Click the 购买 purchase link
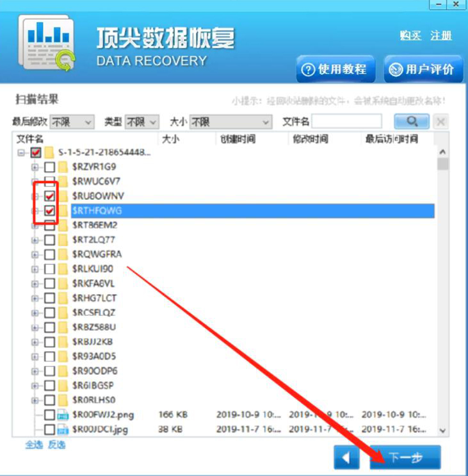Image resolution: width=468 pixels, height=476 pixels. pos(410,35)
